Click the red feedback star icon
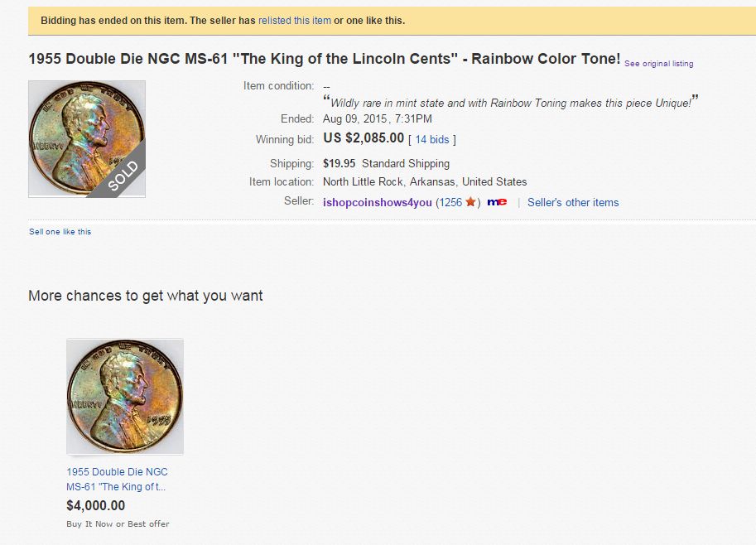756x545 pixels. coord(470,202)
